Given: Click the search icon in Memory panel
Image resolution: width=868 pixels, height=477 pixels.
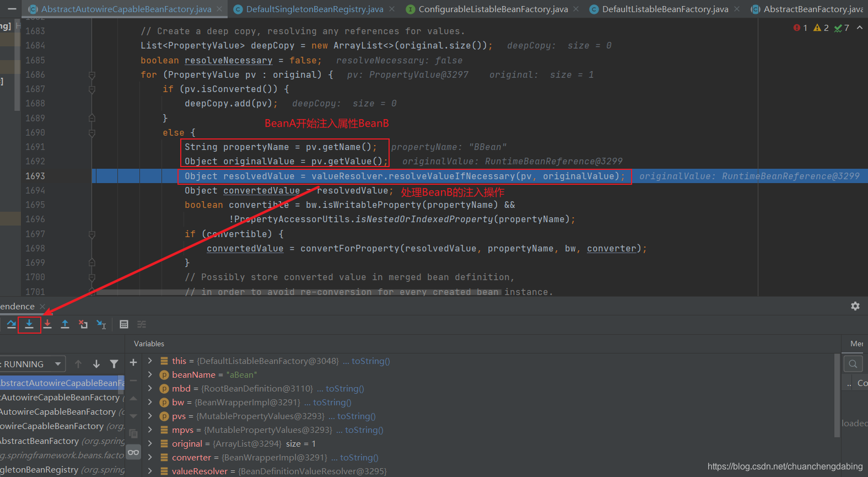Looking at the screenshot, I should pos(853,364).
